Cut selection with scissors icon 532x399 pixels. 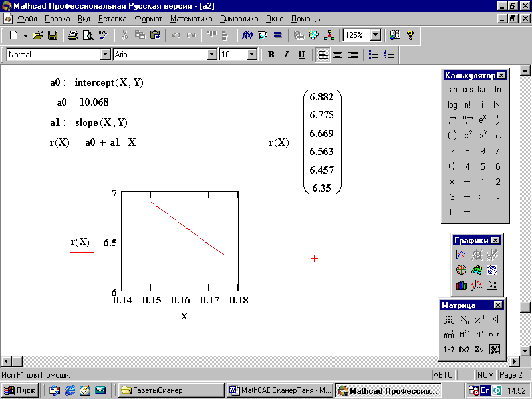[x=125, y=35]
